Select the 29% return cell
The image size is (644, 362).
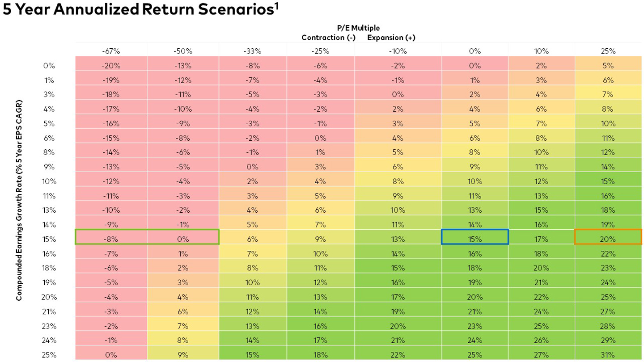608,341
